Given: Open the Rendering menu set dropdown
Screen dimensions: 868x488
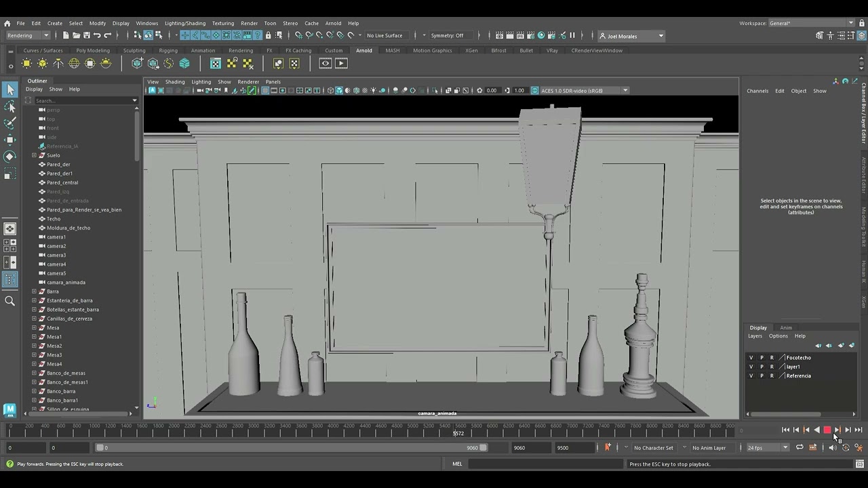Looking at the screenshot, I should click(x=28, y=35).
